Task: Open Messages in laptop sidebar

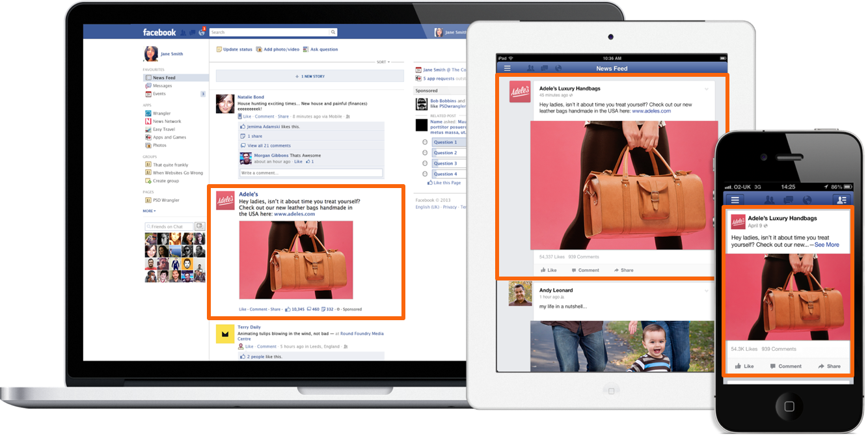Action: click(159, 86)
